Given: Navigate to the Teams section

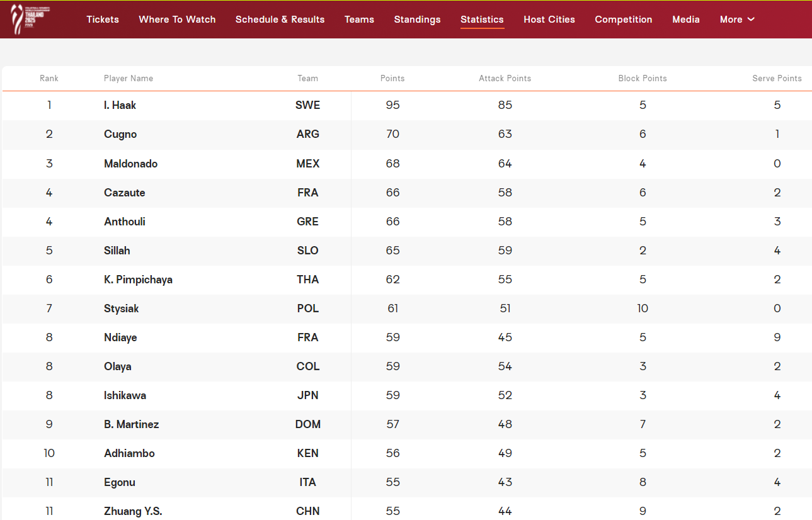Looking at the screenshot, I should click(x=359, y=20).
